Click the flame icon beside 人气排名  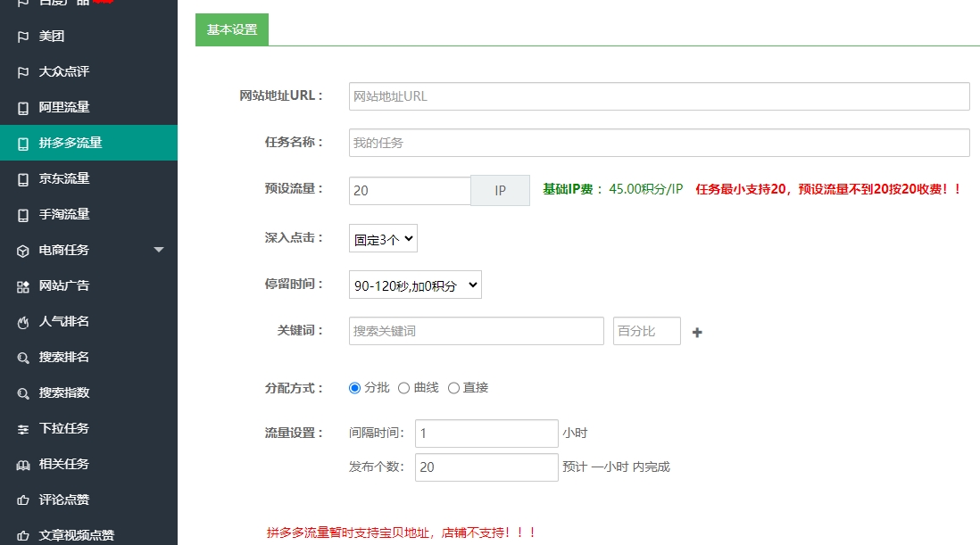click(x=23, y=322)
